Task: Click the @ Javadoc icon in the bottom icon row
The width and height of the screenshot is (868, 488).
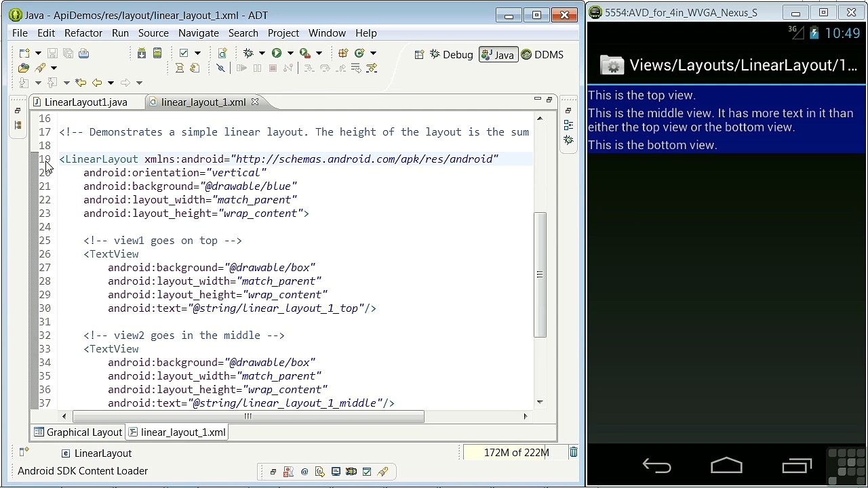Action: [304, 472]
